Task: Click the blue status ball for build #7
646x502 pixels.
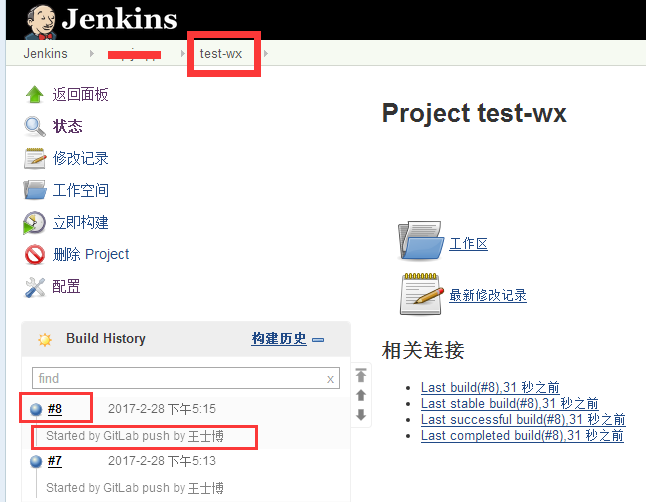Action: tap(36, 461)
